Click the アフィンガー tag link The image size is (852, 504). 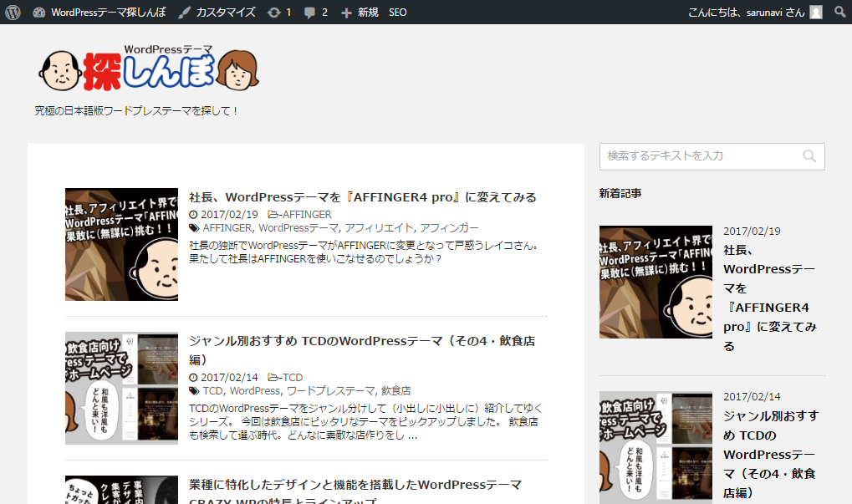point(449,228)
